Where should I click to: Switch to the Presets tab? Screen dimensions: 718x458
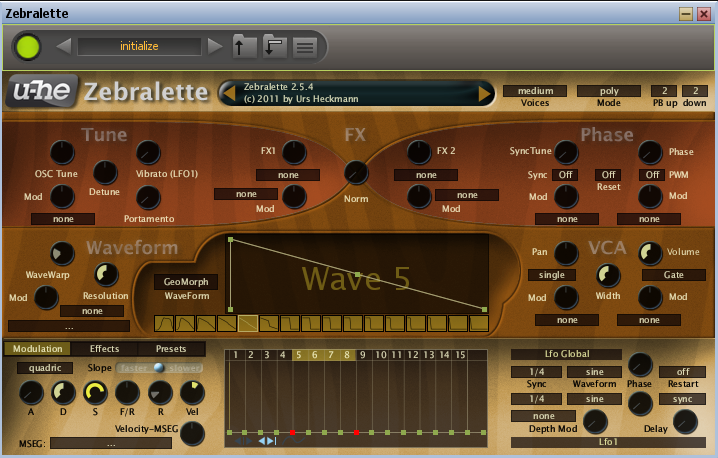click(x=171, y=349)
